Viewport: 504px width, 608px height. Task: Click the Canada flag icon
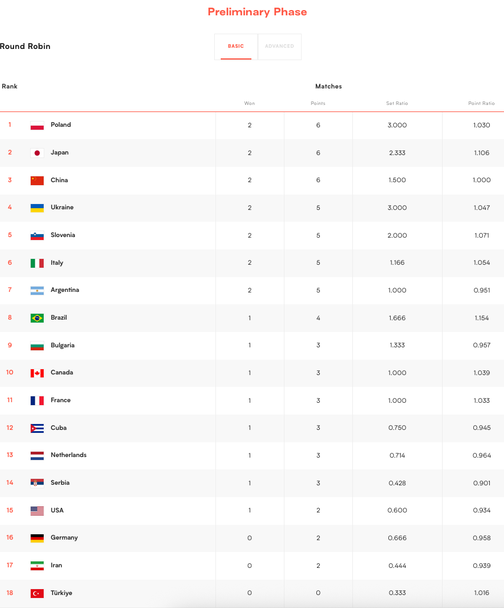pyautogui.click(x=37, y=373)
